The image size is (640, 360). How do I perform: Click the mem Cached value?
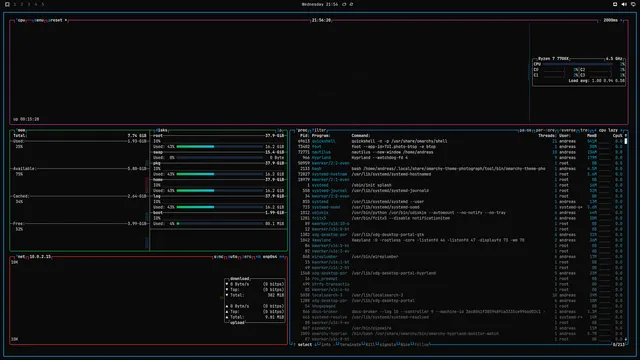[x=137, y=196]
